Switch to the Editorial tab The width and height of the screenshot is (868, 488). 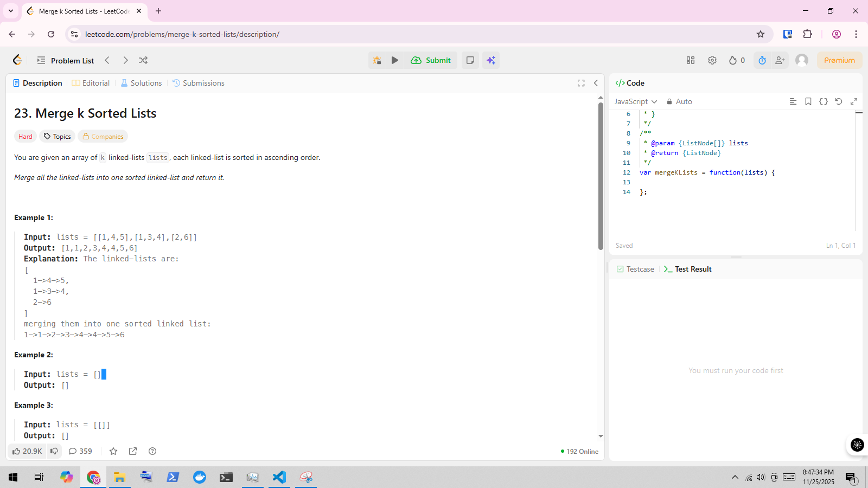point(91,83)
